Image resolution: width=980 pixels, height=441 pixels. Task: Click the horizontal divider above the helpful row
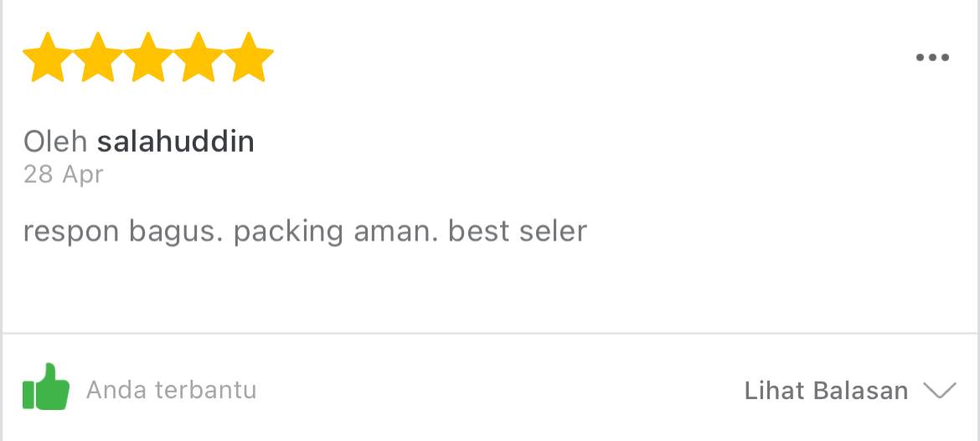point(490,334)
